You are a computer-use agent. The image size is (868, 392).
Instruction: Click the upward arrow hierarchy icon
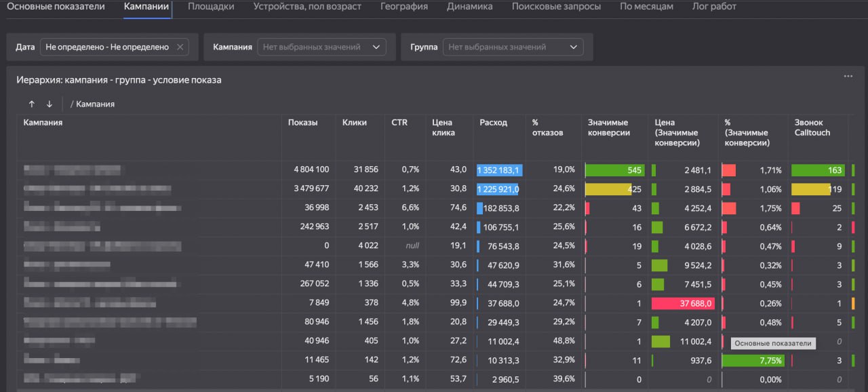[31, 104]
